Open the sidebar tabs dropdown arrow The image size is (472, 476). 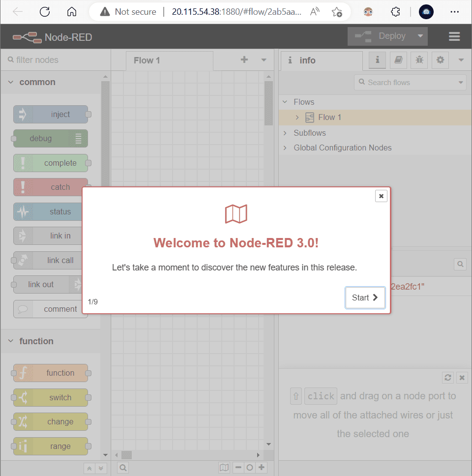pyautogui.click(x=461, y=60)
